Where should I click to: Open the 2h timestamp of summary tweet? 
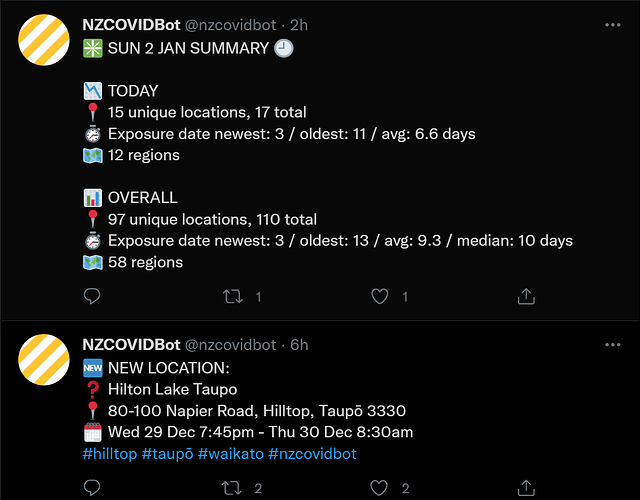click(x=299, y=24)
